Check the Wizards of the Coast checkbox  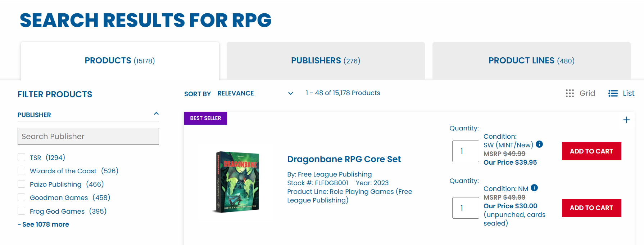pyautogui.click(x=22, y=170)
